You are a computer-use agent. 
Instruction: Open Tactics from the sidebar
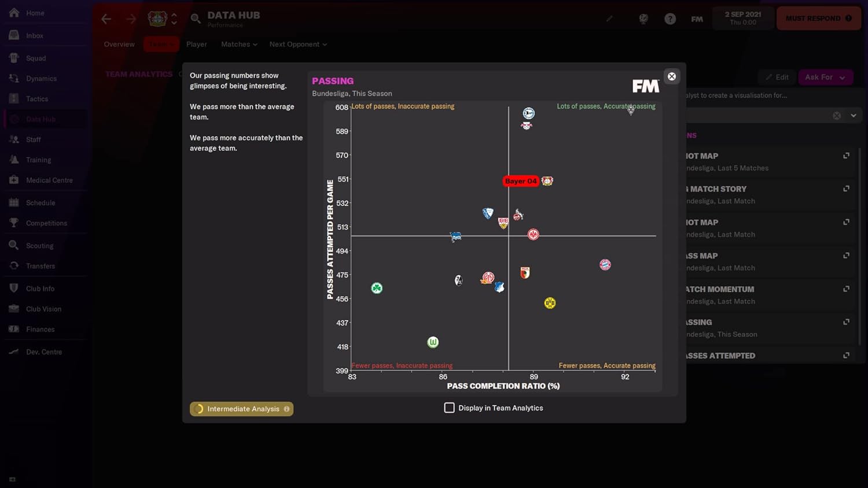(36, 99)
